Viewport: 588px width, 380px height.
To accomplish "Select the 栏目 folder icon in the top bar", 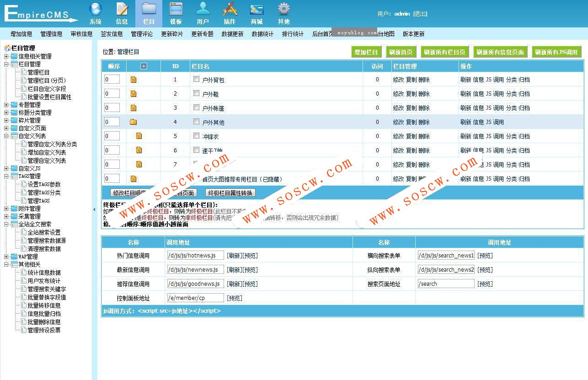I will 149,9.
